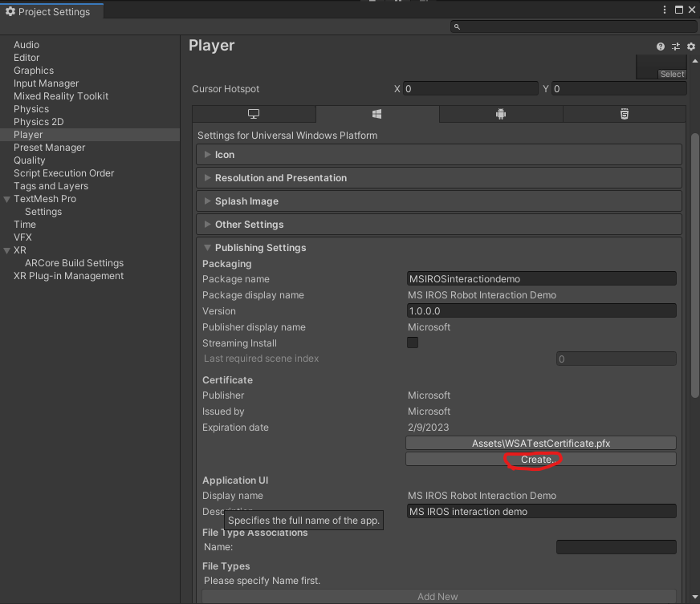Viewport: 700px width, 604px height.
Task: Click the WSATestCertificate.pfx selection button
Action: 539,443
